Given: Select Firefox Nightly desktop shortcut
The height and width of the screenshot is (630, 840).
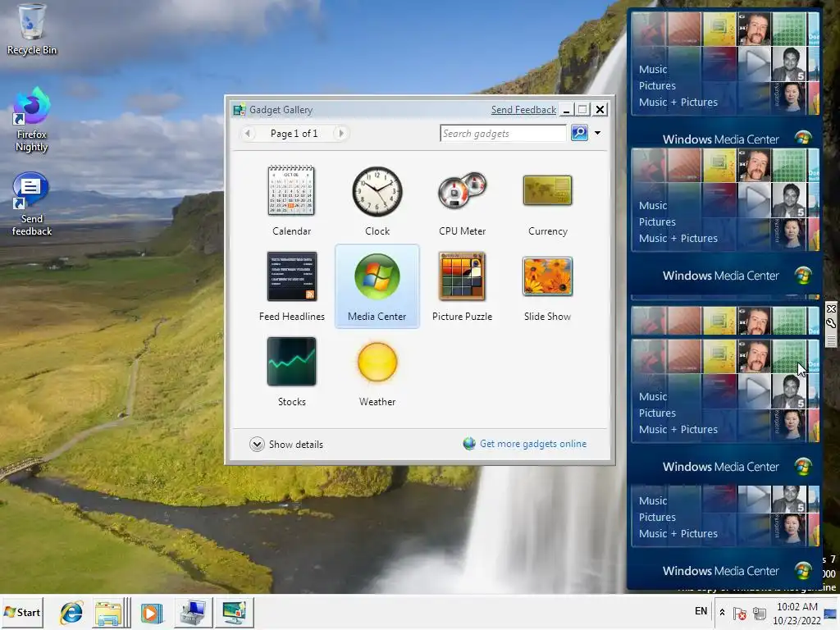Looking at the screenshot, I should (x=32, y=120).
